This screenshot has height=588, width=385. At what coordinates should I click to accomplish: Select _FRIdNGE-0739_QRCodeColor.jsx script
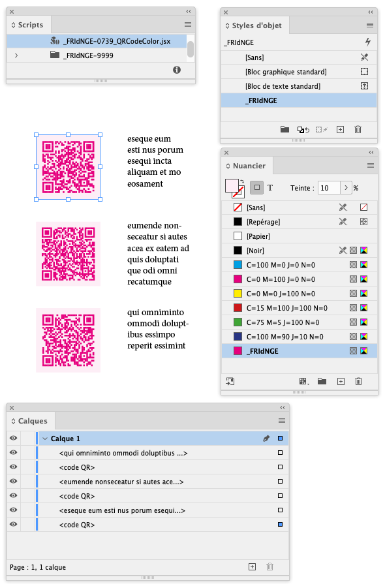[97, 41]
